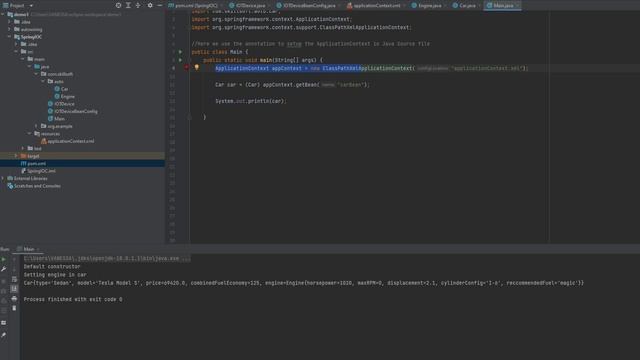
Task: Collapse the SpringIOC module node
Action: pos(9,37)
